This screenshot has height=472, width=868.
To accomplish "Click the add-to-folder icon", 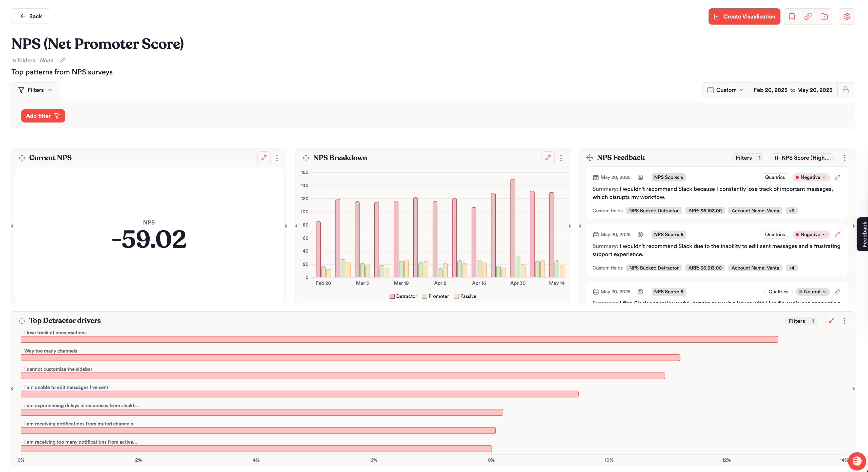I will pyautogui.click(x=824, y=16).
